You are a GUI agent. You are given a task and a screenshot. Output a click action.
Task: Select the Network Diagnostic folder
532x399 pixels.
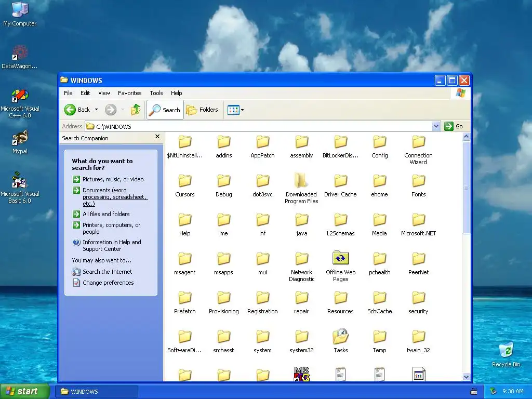pyautogui.click(x=301, y=266)
